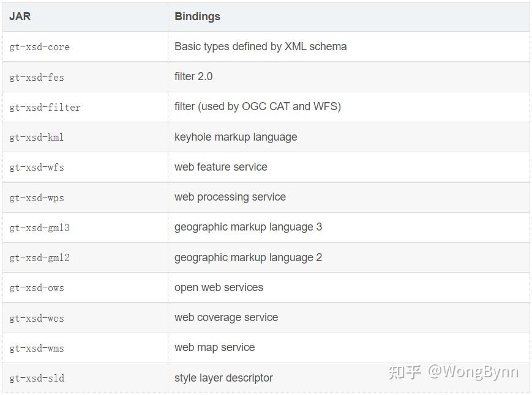Viewport: 532px width, 395px height.
Task: Click 'web processing service' binding text
Action: point(230,197)
